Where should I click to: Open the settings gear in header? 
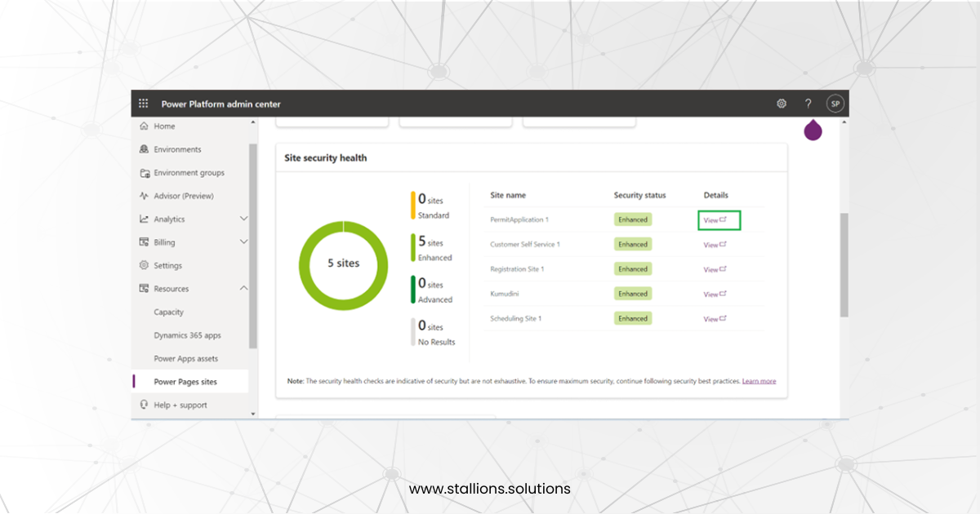(x=782, y=104)
